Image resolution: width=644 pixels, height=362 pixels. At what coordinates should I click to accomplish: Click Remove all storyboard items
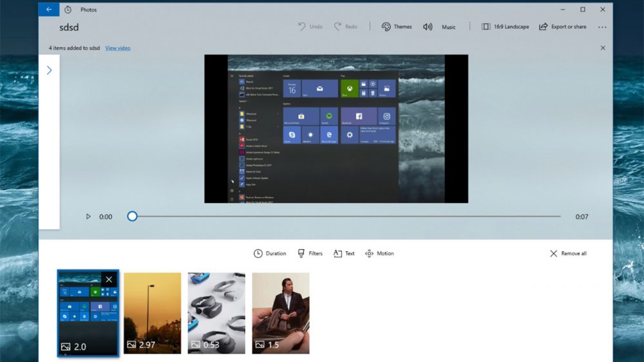(x=567, y=253)
